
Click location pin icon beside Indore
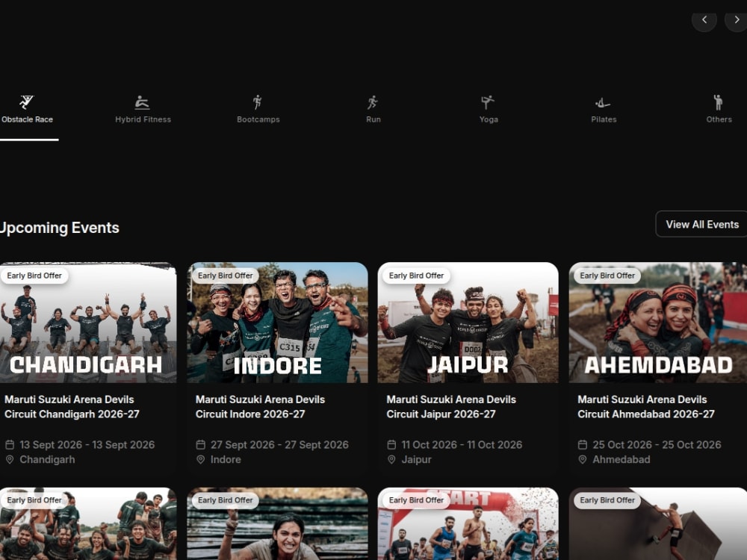click(200, 459)
